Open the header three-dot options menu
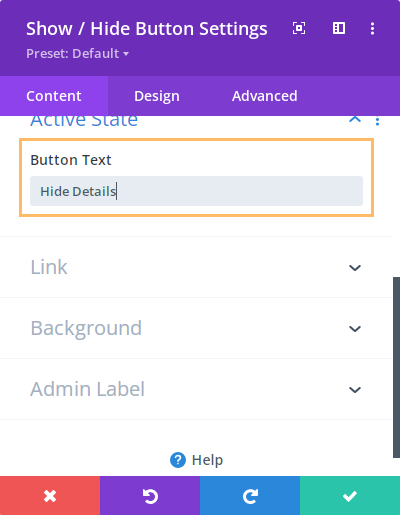Viewport: 400px width, 515px height. pyautogui.click(x=372, y=28)
